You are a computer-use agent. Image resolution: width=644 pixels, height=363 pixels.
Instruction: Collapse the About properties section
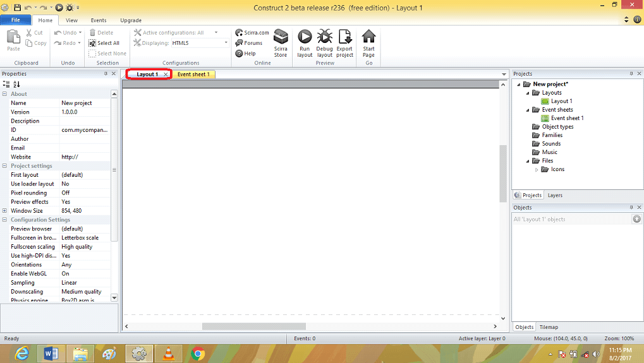pos(4,94)
